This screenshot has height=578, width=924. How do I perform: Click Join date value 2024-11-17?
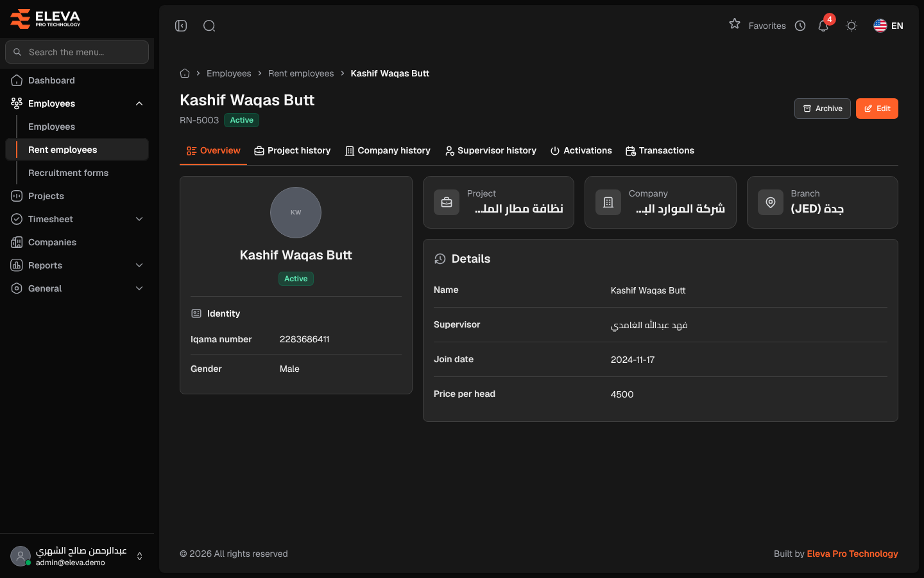coord(633,360)
